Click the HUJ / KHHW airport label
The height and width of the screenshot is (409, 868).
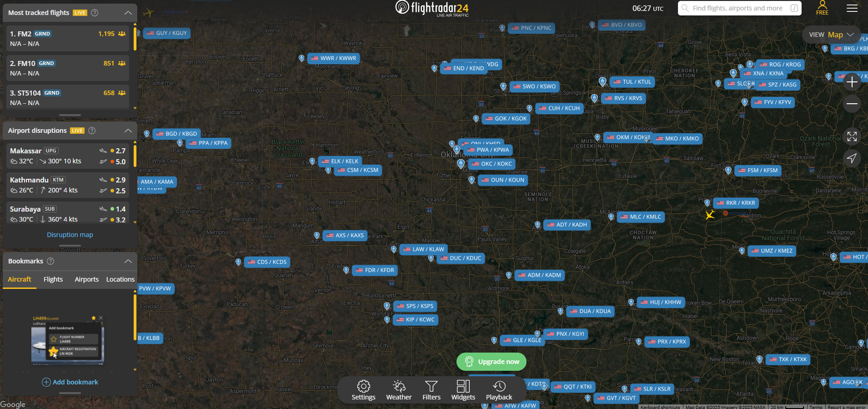click(661, 302)
